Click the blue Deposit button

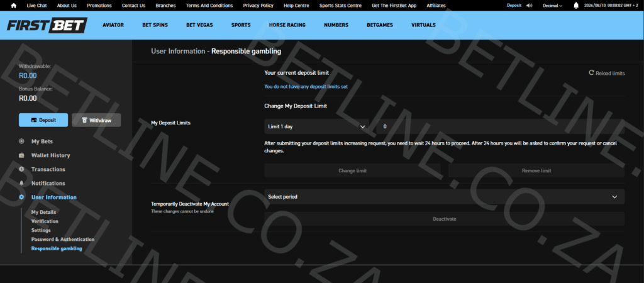[x=43, y=120]
